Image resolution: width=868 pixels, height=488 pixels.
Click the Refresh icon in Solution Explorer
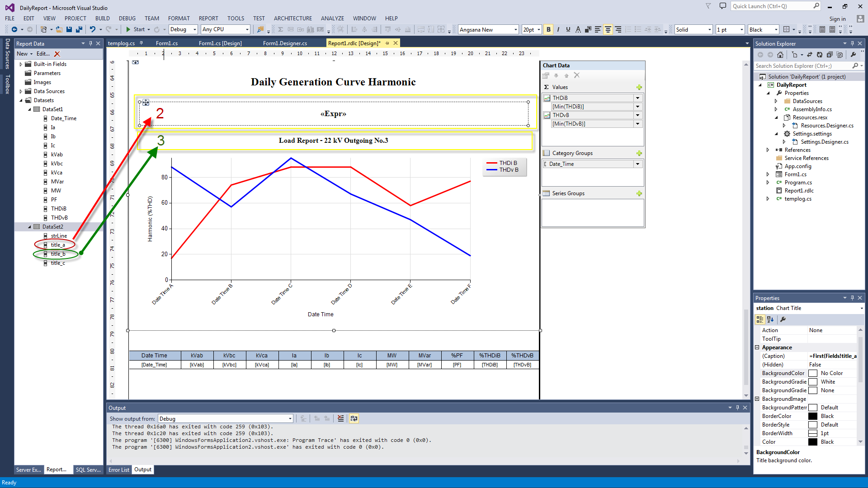(819, 55)
